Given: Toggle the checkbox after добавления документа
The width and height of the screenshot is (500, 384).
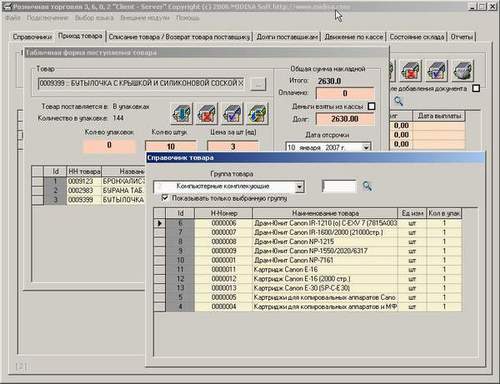Looking at the screenshot, I should (476, 88).
